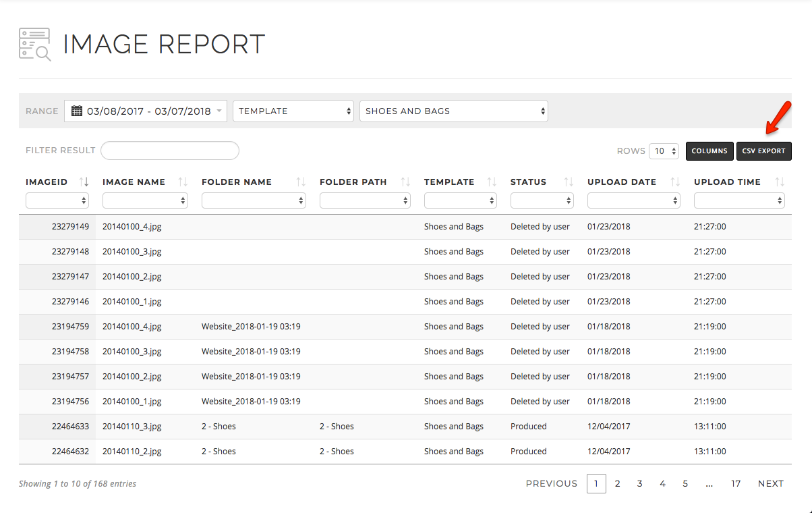Open the Status column filter dropdown

point(542,200)
